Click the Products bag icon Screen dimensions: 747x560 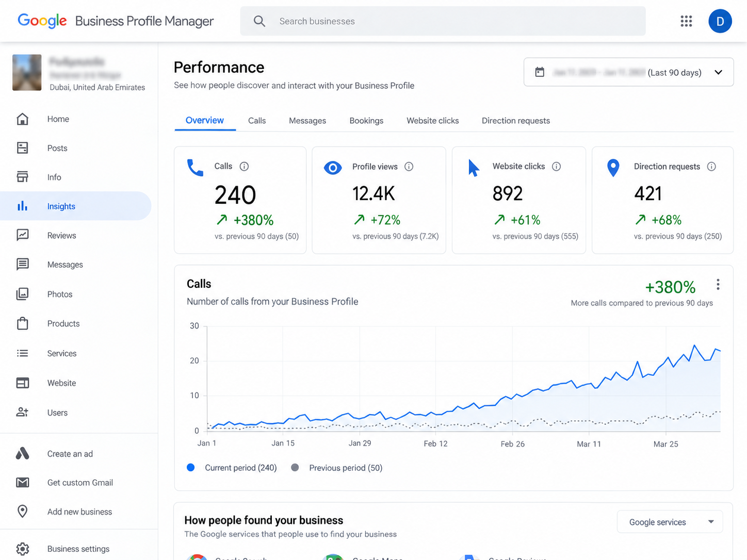pos(22,323)
